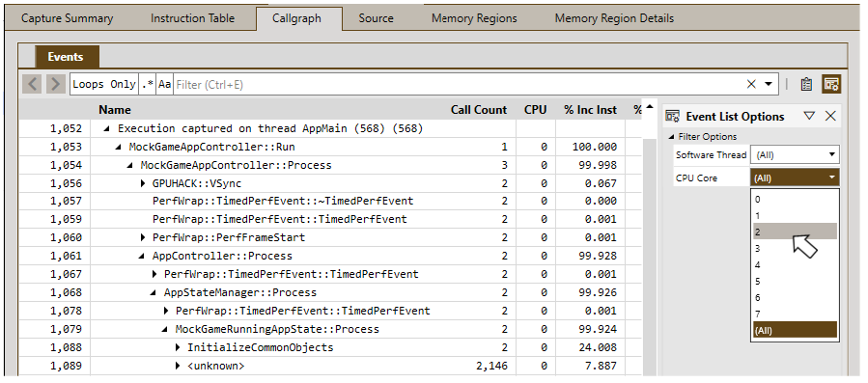Image resolution: width=868 pixels, height=383 pixels.
Task: Open the Software Thread dropdown
Action: click(795, 155)
